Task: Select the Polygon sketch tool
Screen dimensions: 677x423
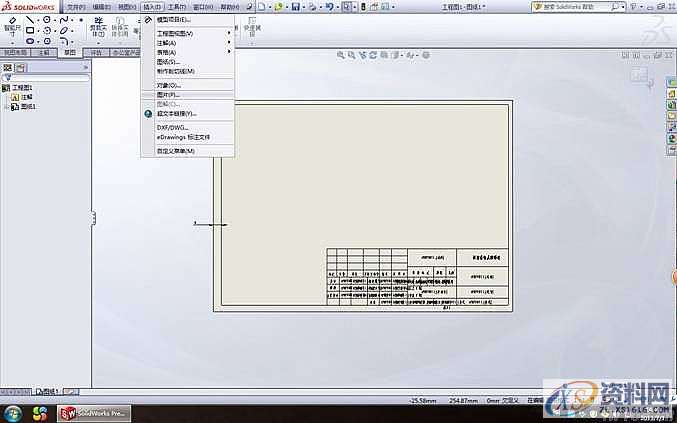Action: (47, 41)
